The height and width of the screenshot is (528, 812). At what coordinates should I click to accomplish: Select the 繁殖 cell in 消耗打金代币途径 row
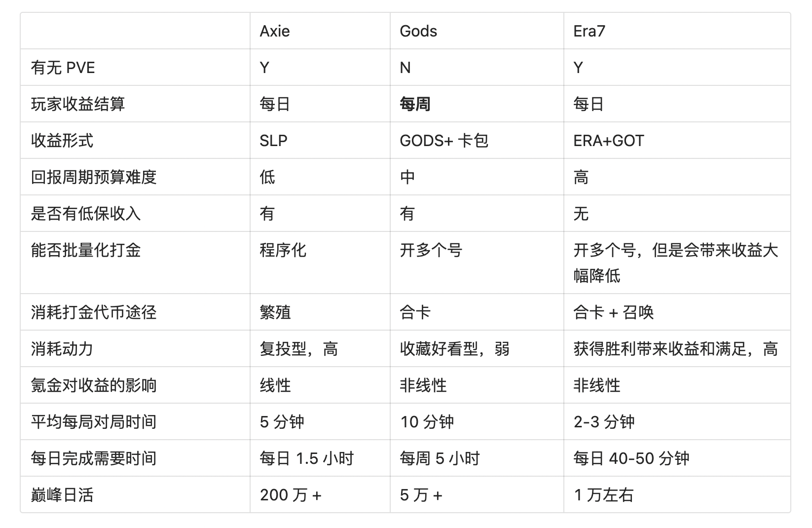[275, 312]
